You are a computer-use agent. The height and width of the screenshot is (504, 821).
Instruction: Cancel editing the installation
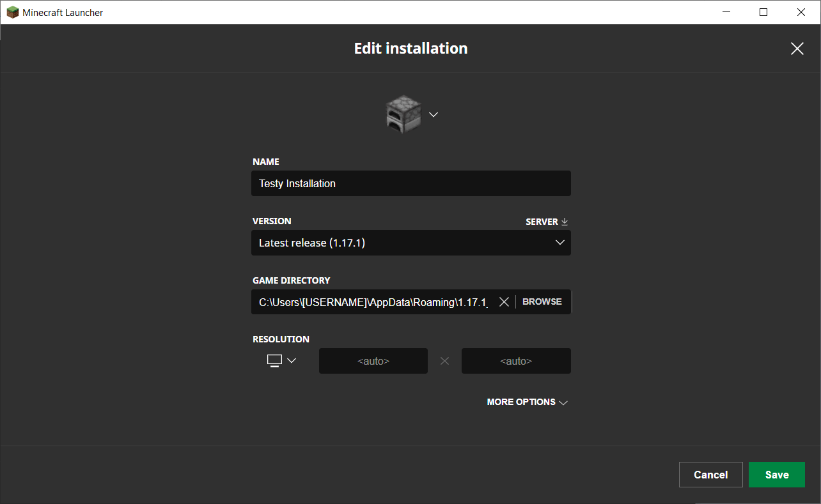[x=711, y=475]
